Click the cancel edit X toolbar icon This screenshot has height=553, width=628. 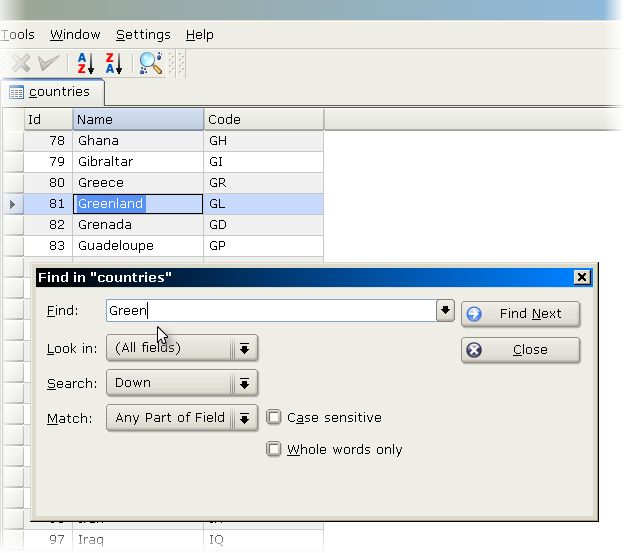point(20,63)
